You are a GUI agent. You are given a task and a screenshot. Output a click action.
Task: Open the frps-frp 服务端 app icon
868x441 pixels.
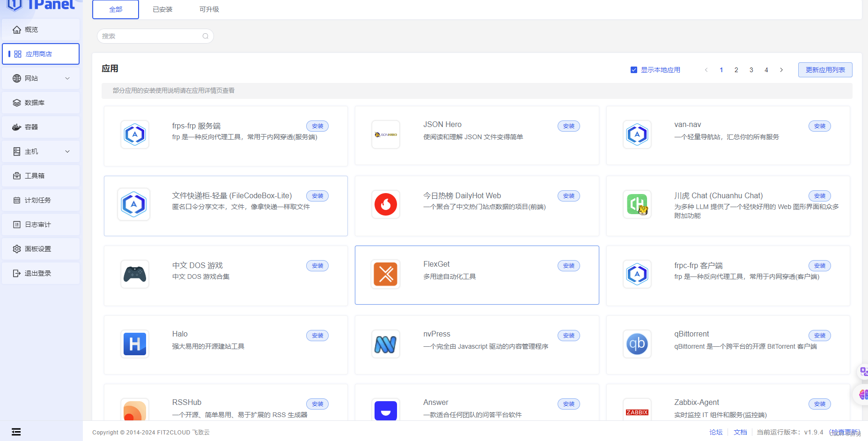[x=135, y=135]
